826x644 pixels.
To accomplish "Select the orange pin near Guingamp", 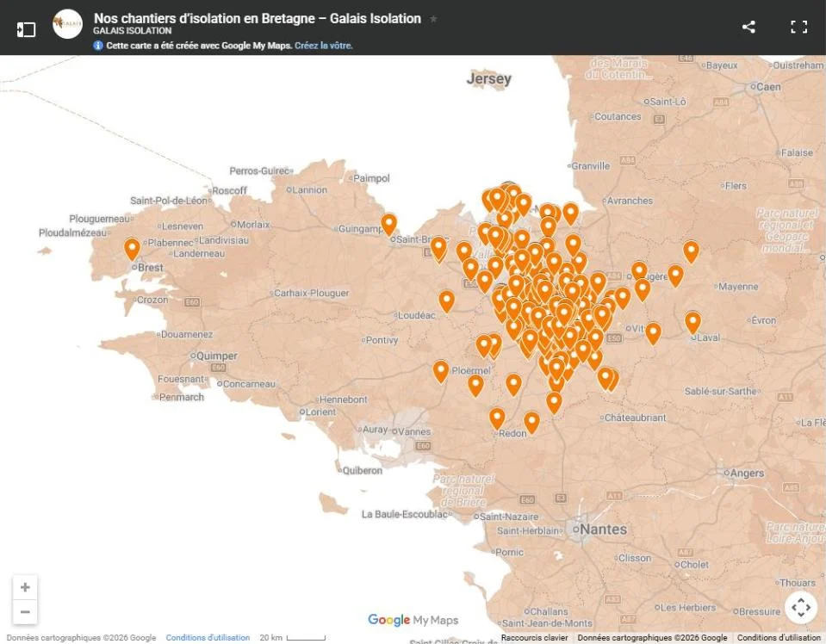I will (388, 224).
